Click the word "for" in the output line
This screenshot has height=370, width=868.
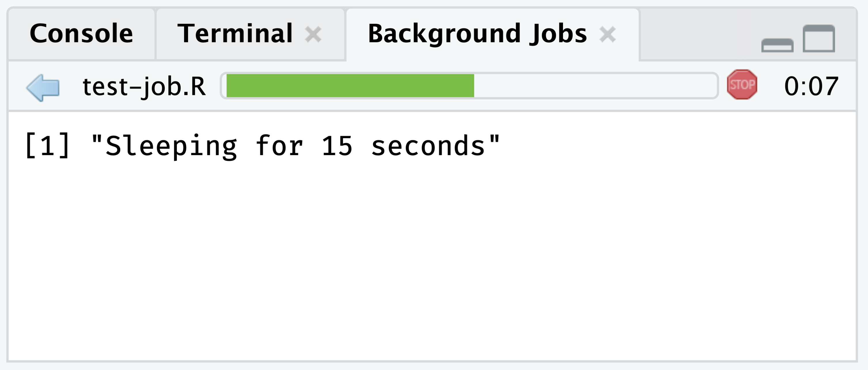coord(279,146)
